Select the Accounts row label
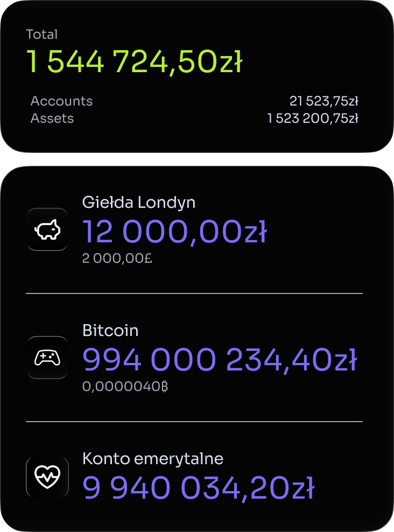Viewport: 394px width, 532px height. click(x=61, y=101)
